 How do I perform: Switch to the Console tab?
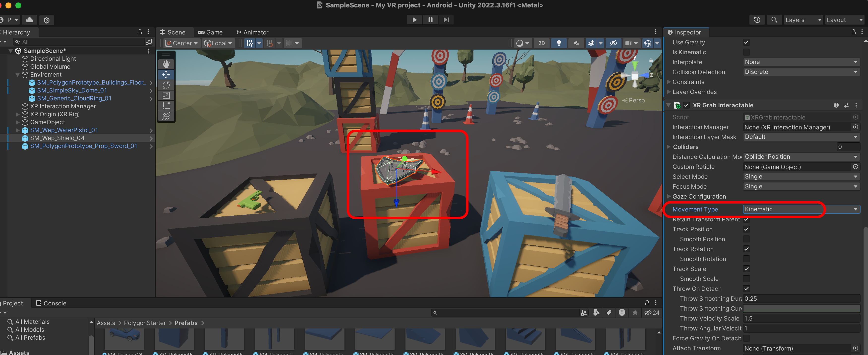pos(51,303)
